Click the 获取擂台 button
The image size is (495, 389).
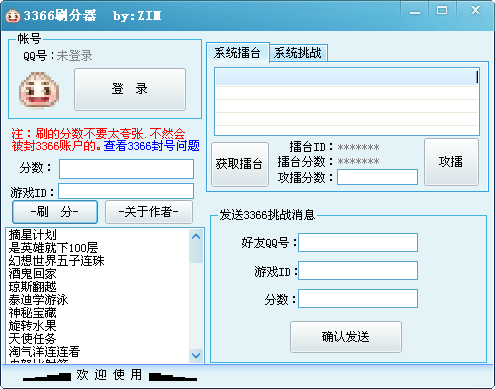point(240,164)
